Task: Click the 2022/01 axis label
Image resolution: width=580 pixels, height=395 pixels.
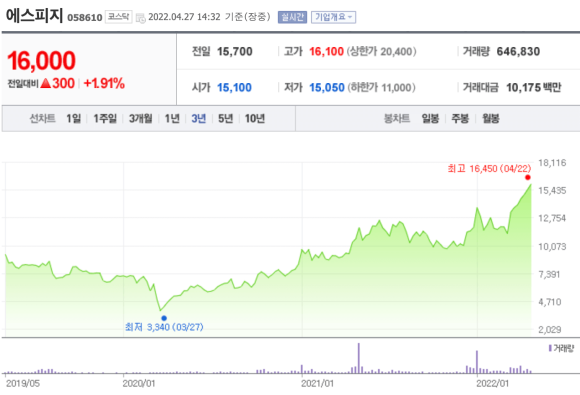Action: coord(492,383)
